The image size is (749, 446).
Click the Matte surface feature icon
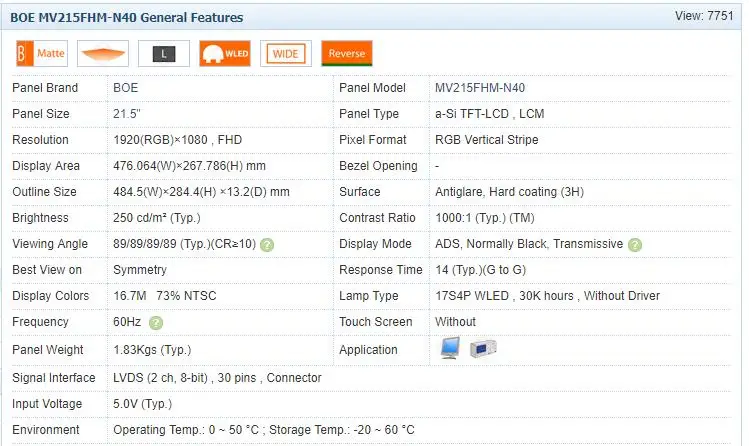point(42,53)
